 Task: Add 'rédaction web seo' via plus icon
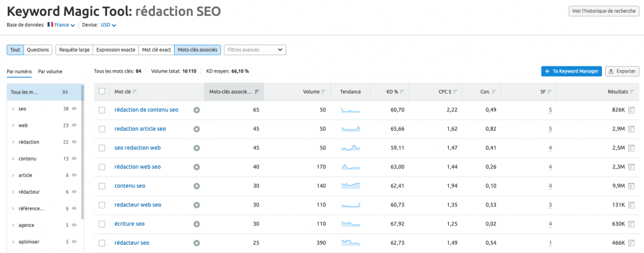point(197,167)
